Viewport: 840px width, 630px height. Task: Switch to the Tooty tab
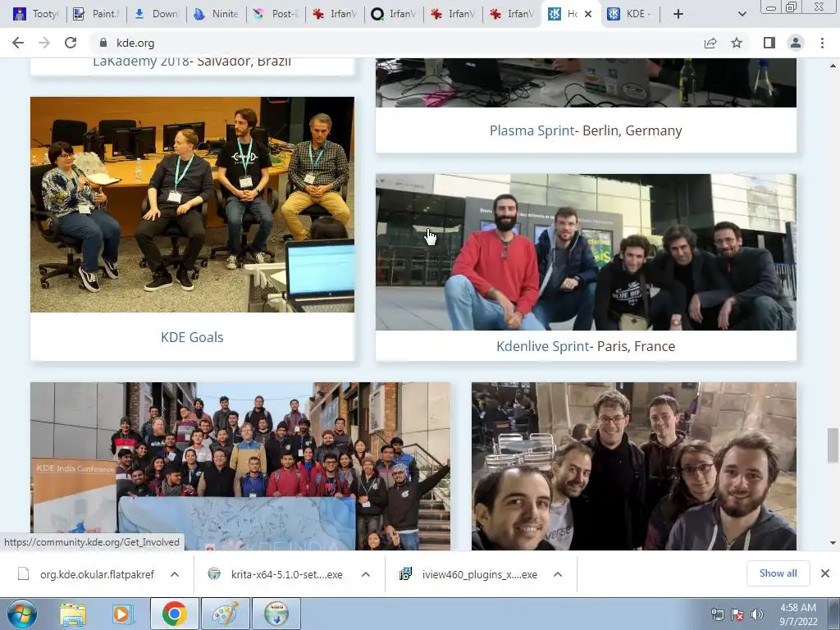point(35,14)
